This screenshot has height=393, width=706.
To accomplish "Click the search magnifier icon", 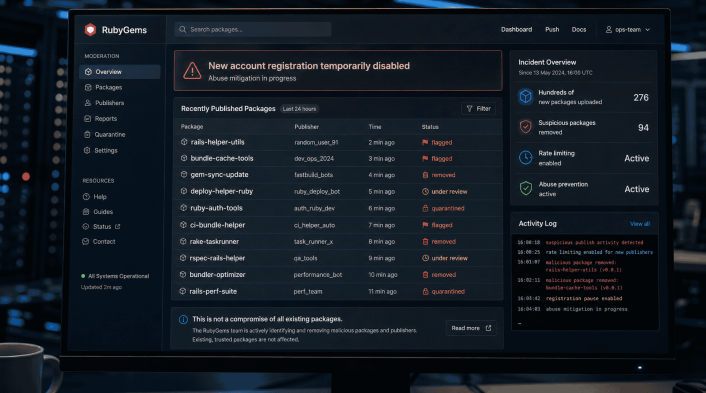I will pyautogui.click(x=182, y=29).
